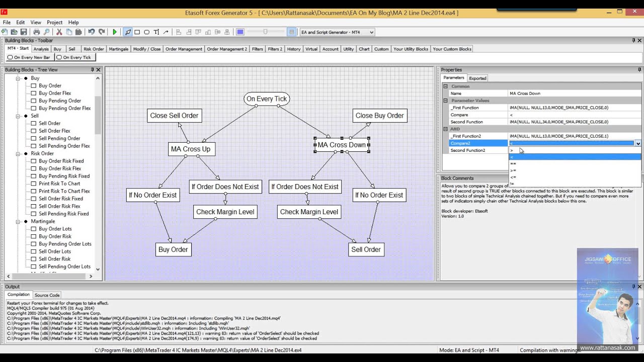Click the green Compile play icon
Screen dimensions: 644x362
(115, 32)
